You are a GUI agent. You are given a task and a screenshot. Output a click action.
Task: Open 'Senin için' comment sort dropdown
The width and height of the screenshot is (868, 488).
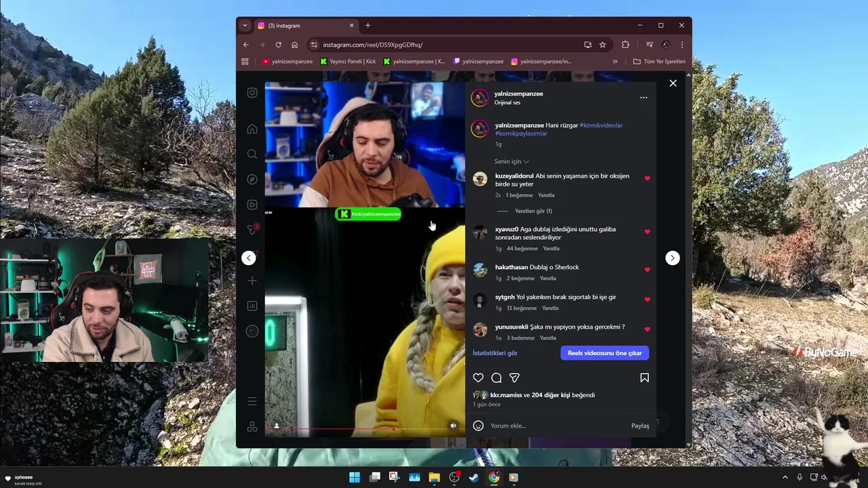[511, 161]
